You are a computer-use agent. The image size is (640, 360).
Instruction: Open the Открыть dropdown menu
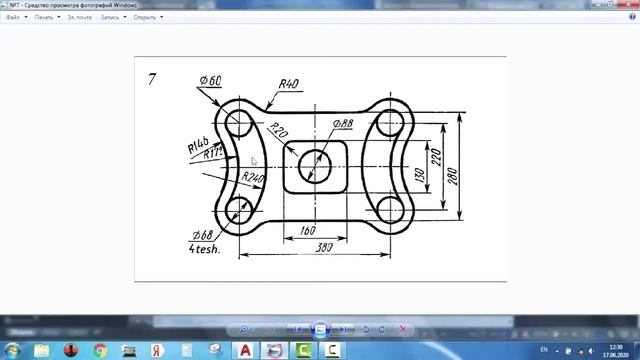(x=148, y=18)
